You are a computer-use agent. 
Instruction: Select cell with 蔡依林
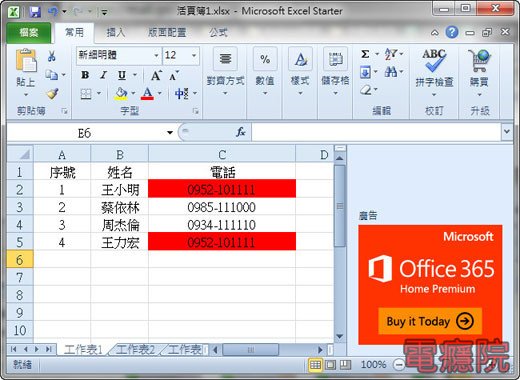(x=120, y=207)
